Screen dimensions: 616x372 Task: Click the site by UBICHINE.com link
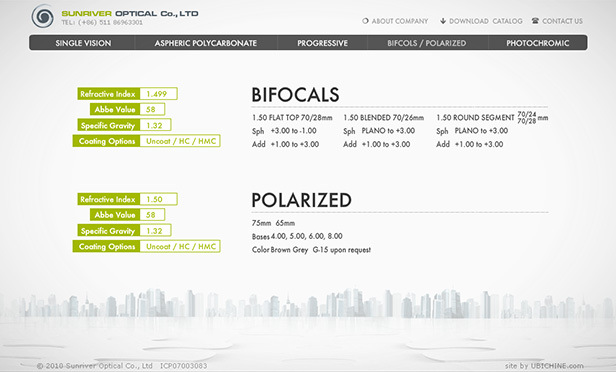544,366
